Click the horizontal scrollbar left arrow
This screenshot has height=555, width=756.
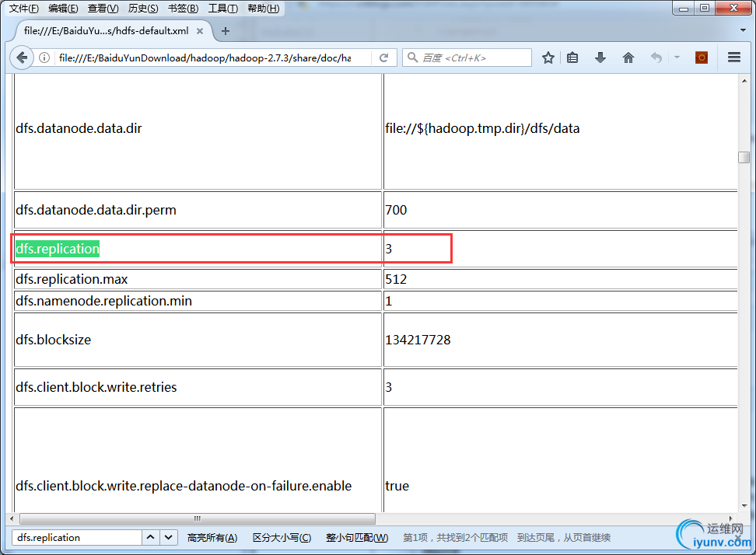pos(12,519)
